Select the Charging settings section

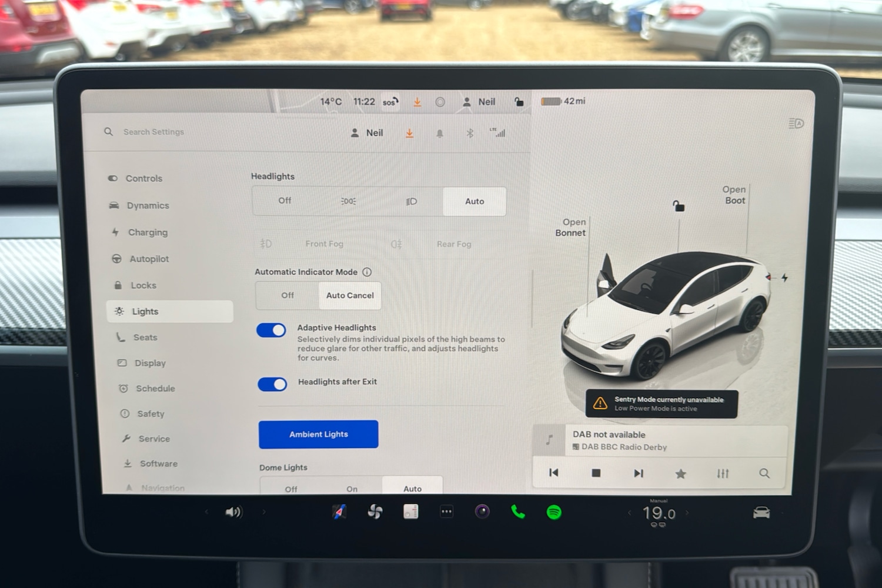[144, 232]
